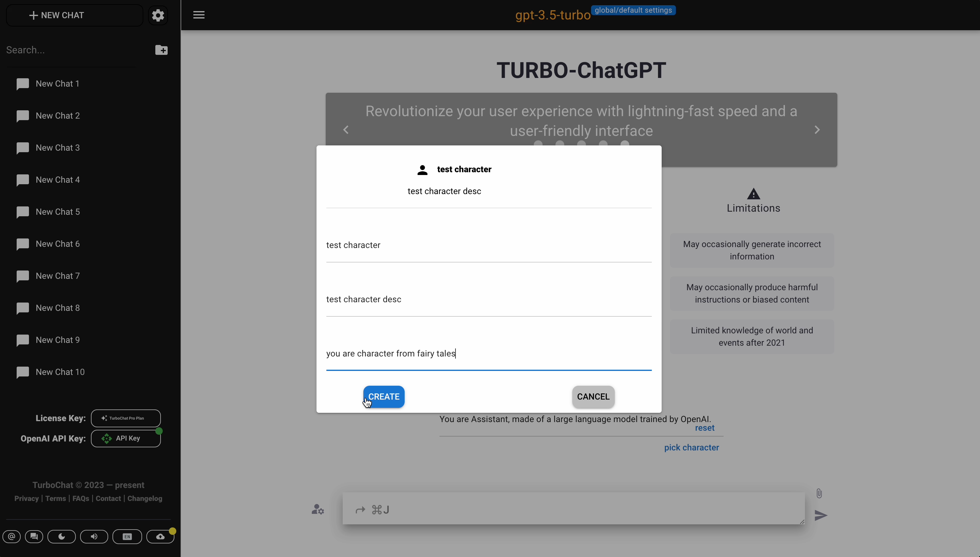Open the EN language selector

coord(127,536)
